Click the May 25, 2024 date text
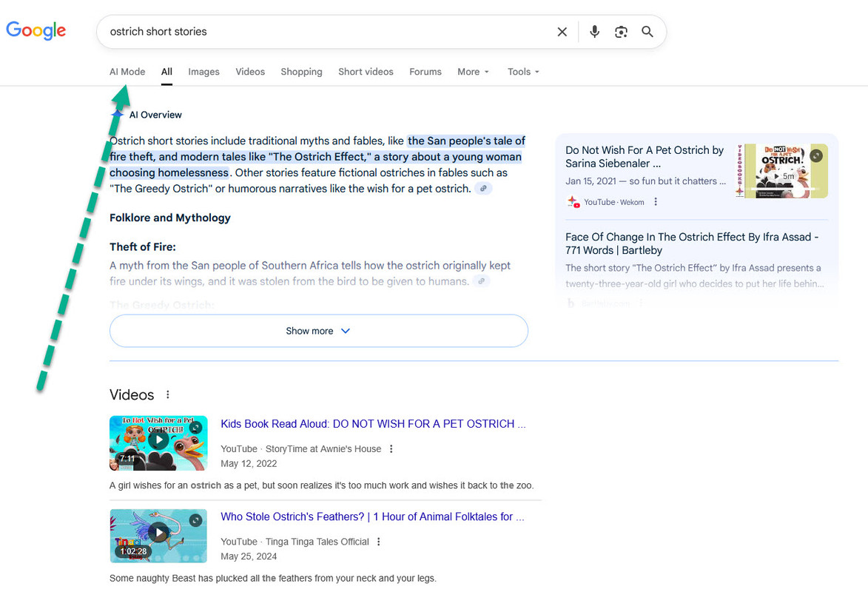This screenshot has width=868, height=592. (x=249, y=556)
